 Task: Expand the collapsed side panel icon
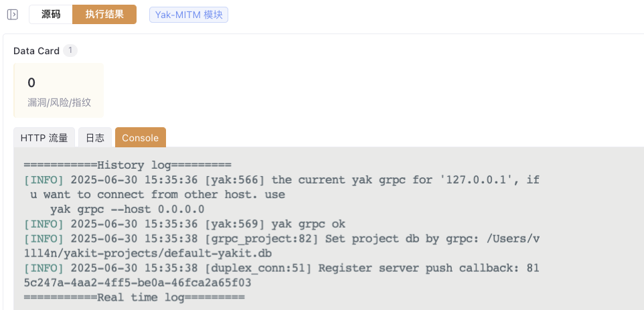(x=13, y=14)
